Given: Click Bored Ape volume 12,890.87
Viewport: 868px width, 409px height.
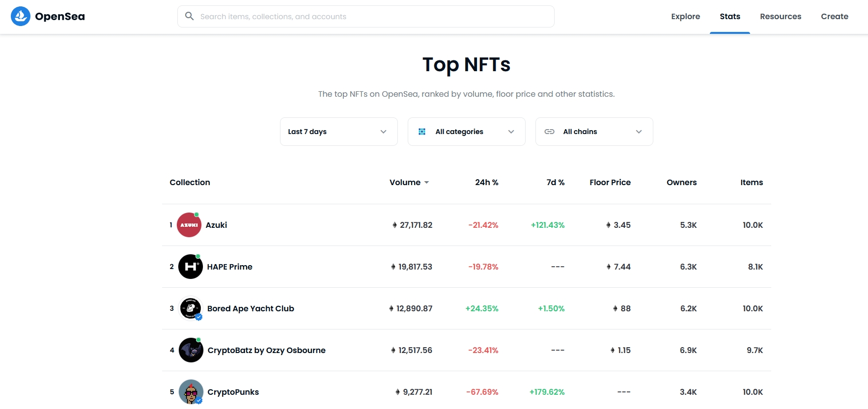Looking at the screenshot, I should [414, 308].
